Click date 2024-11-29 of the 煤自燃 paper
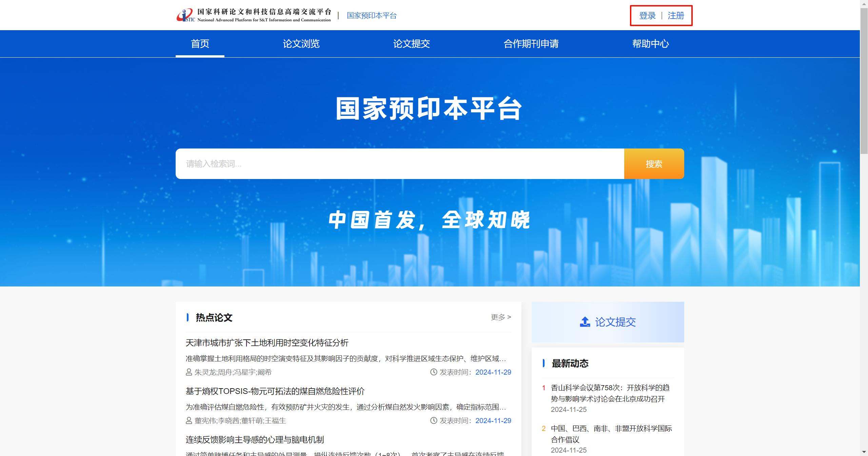The image size is (868, 456). click(x=493, y=421)
